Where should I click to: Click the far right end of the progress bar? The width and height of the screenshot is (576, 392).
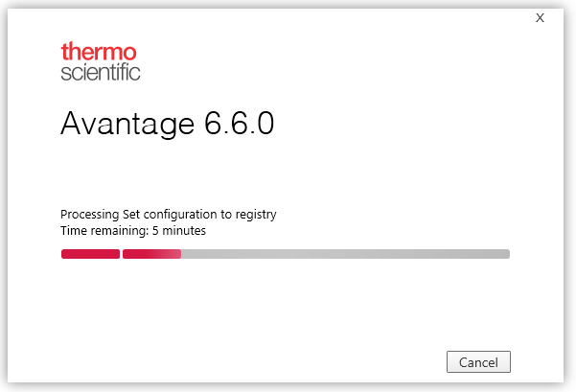pos(507,254)
